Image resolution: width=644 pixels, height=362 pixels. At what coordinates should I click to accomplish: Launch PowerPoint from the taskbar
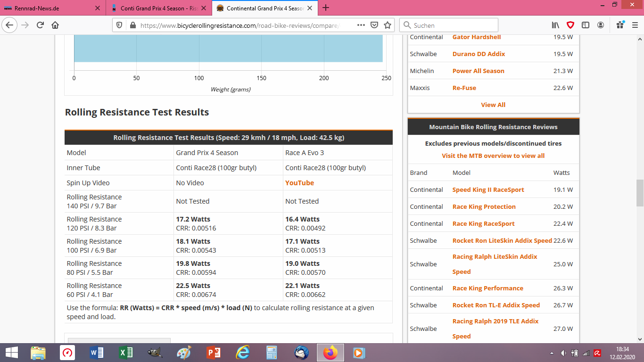pyautogui.click(x=214, y=353)
